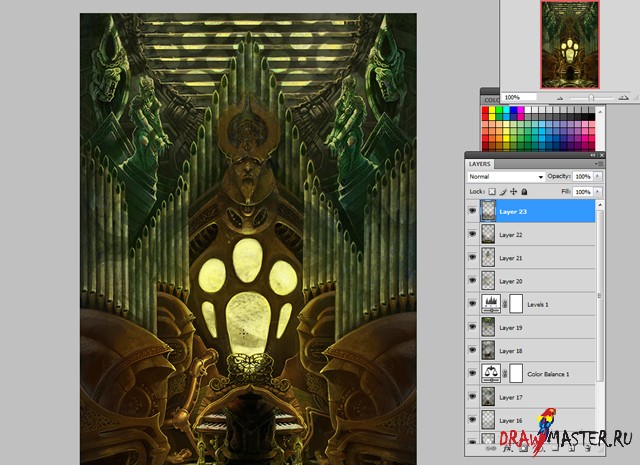Select the Color Balance 1 layer mask thumbnail
Viewport: 640px width, 465px height.
click(x=516, y=373)
